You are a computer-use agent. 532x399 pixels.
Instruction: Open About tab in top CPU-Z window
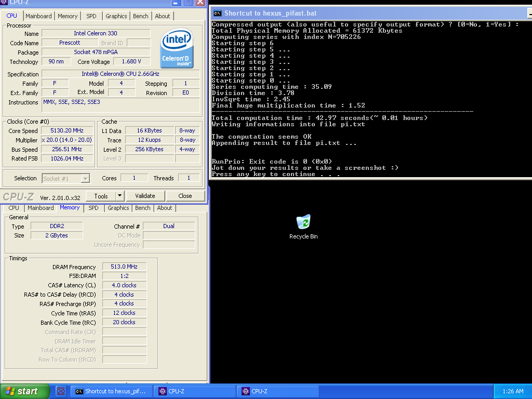click(x=163, y=16)
